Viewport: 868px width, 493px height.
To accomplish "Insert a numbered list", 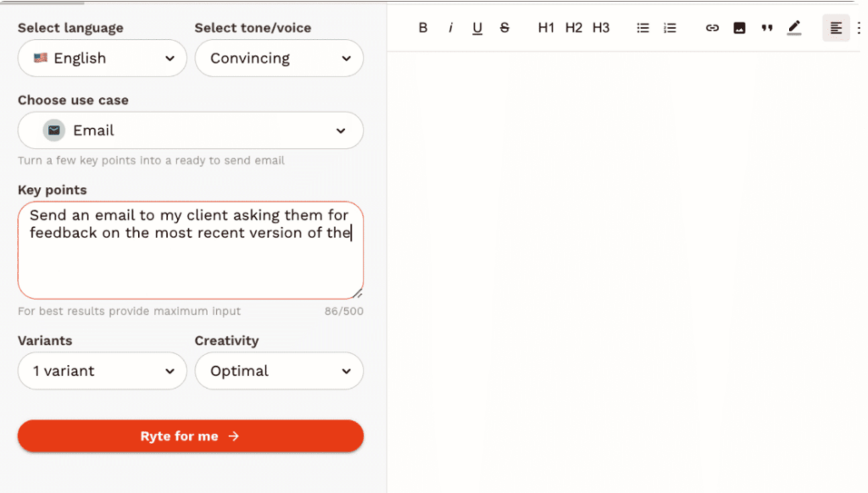I will 670,27.
